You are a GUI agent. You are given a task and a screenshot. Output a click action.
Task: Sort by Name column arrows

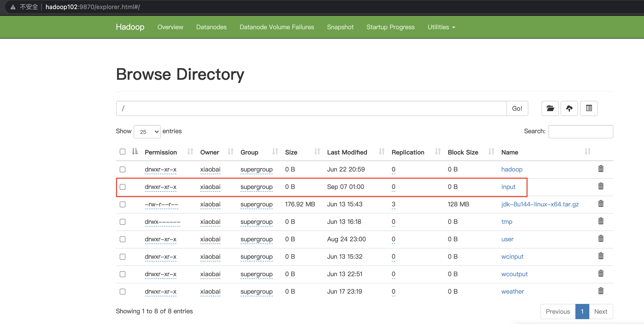point(587,152)
